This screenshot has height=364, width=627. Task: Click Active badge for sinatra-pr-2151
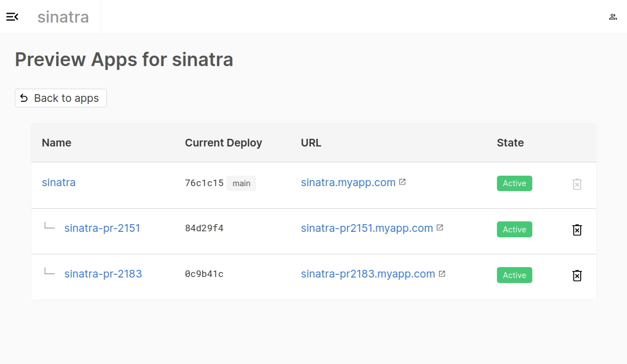(514, 230)
